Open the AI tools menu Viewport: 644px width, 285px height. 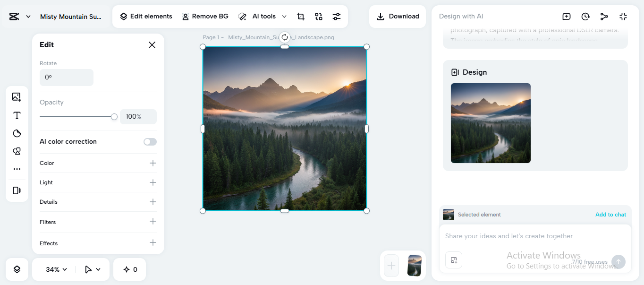pyautogui.click(x=263, y=17)
